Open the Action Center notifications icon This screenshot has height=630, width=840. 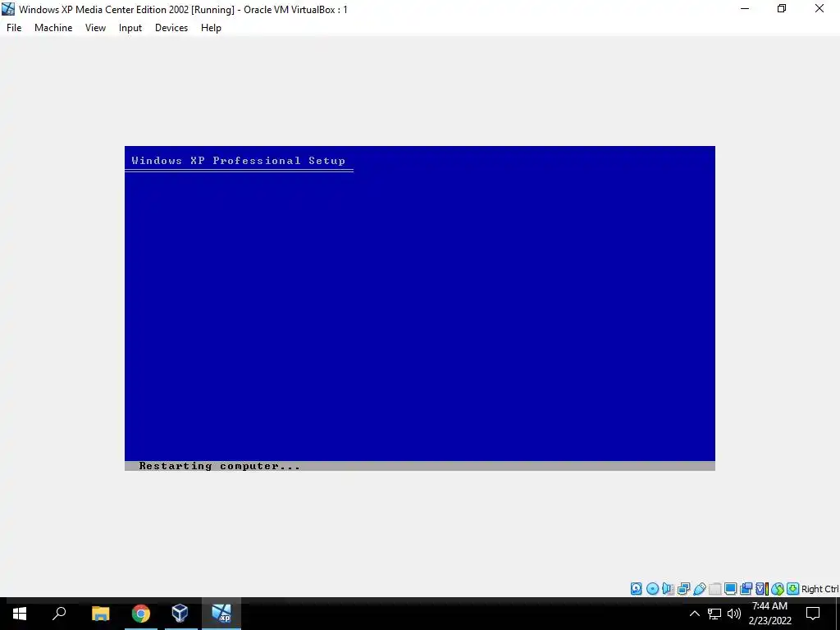coord(813,614)
